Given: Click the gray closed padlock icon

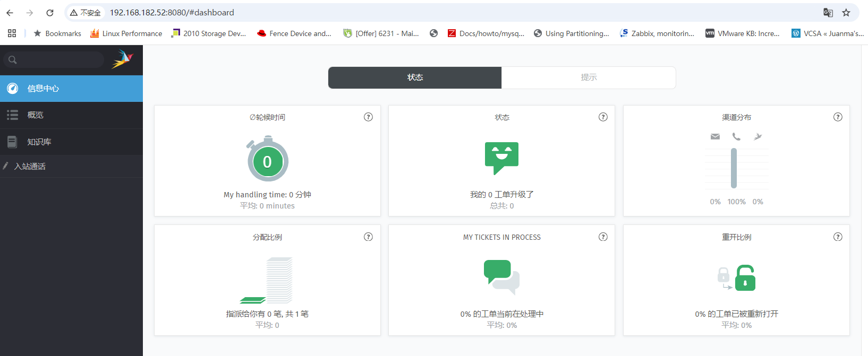Looking at the screenshot, I should (724, 275).
